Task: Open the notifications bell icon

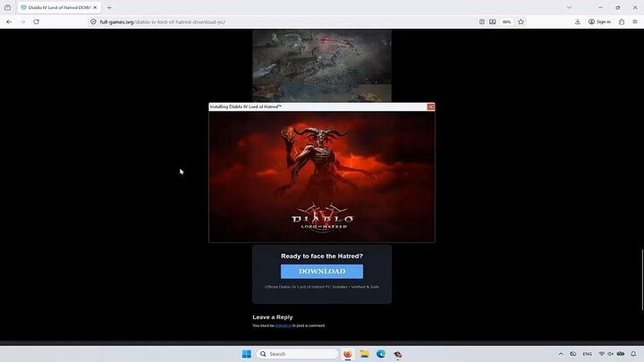Action: point(634,354)
